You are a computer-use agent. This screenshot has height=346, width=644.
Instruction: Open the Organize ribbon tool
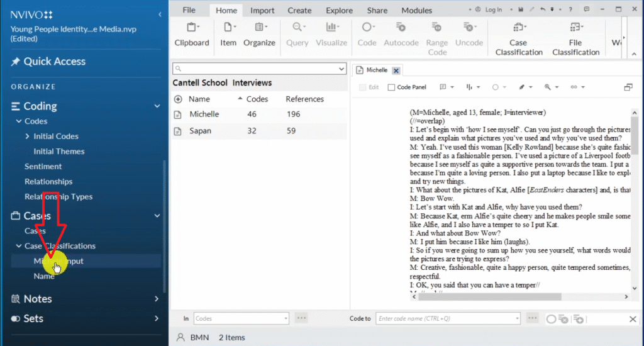click(259, 34)
